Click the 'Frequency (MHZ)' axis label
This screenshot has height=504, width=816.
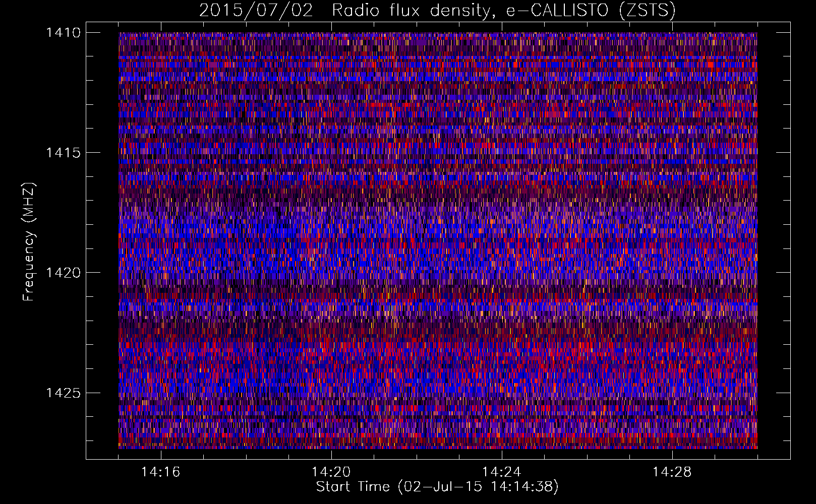[29, 242]
